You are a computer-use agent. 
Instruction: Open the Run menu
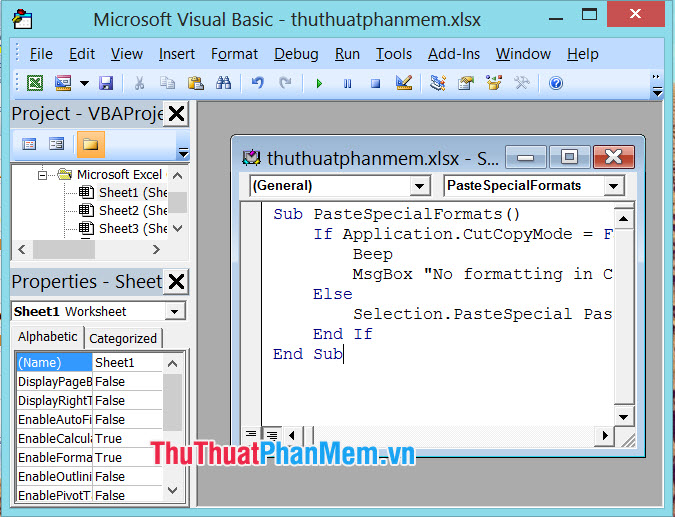[347, 54]
